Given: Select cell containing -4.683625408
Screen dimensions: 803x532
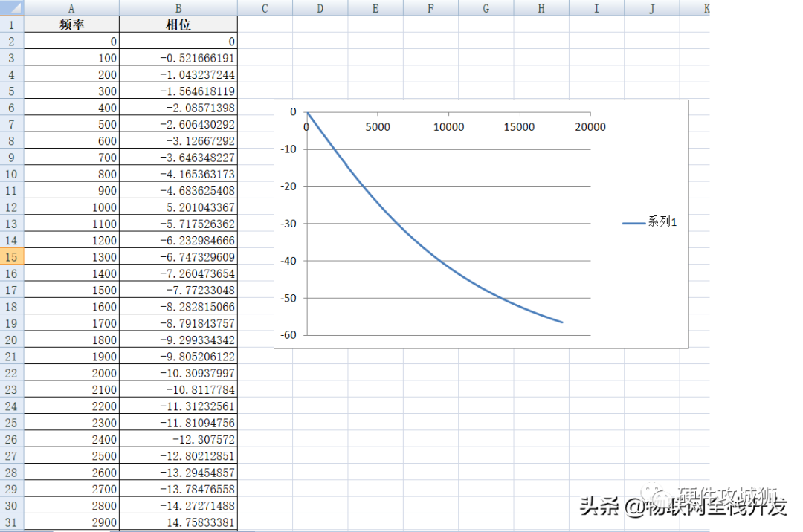Looking at the screenshot, I should click(178, 190).
